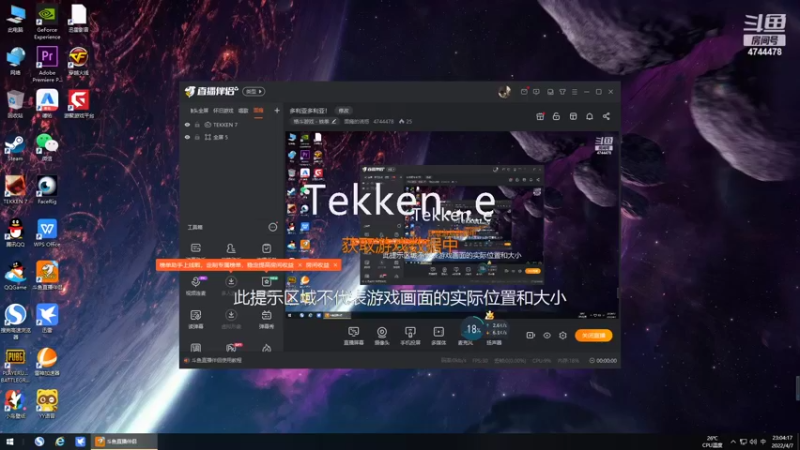
Task: Open Adobe Premiere desktop shortcut
Action: click(x=47, y=64)
